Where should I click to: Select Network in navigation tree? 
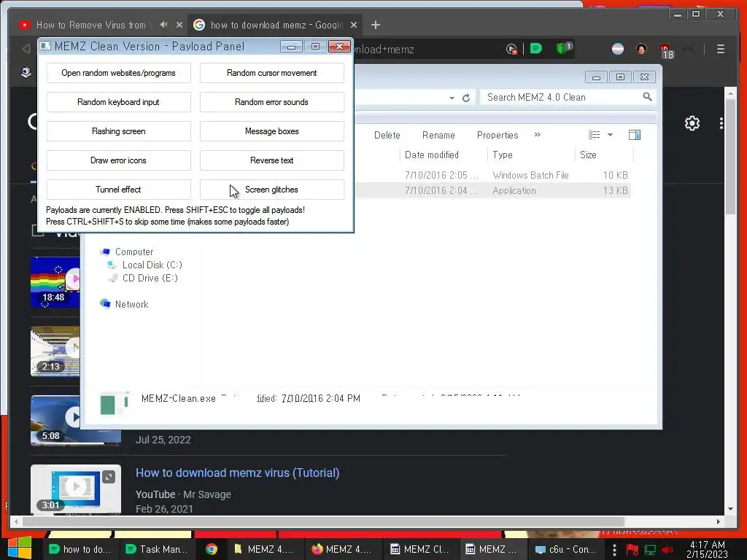(124, 304)
